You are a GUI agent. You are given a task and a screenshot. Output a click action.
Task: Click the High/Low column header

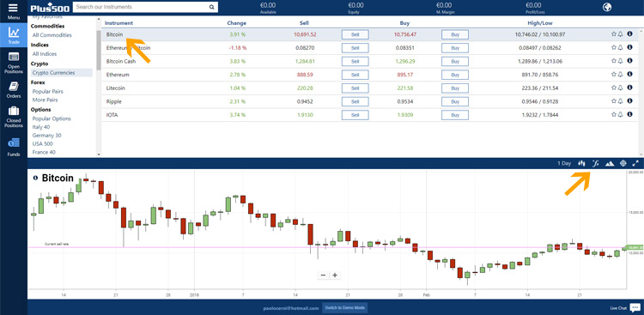point(540,23)
